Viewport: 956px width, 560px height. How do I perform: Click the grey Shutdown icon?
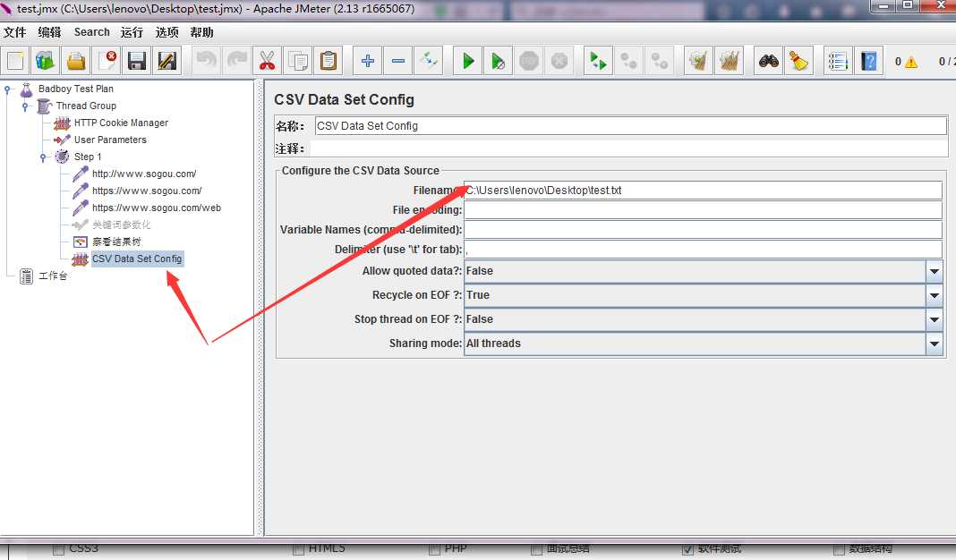[x=559, y=61]
